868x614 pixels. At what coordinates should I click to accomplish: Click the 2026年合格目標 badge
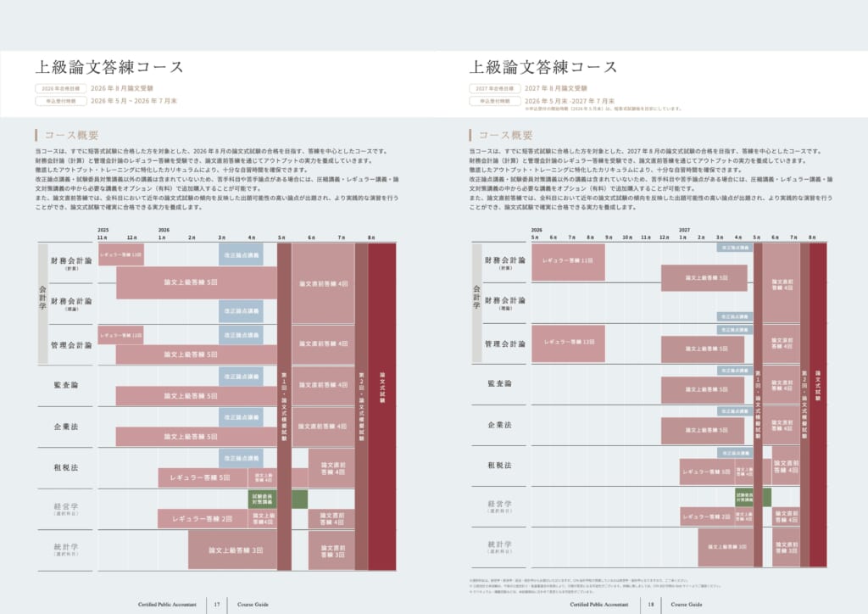pyautogui.click(x=61, y=88)
